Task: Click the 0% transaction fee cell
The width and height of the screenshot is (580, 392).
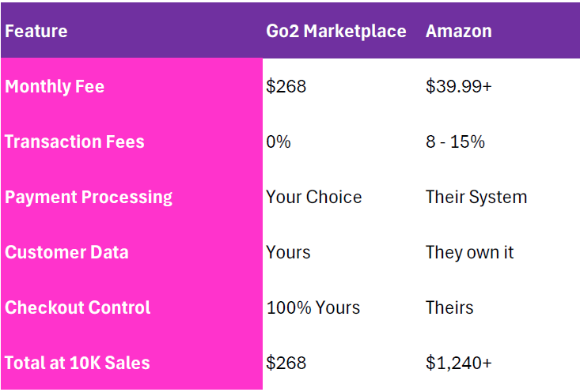Action: click(x=279, y=142)
